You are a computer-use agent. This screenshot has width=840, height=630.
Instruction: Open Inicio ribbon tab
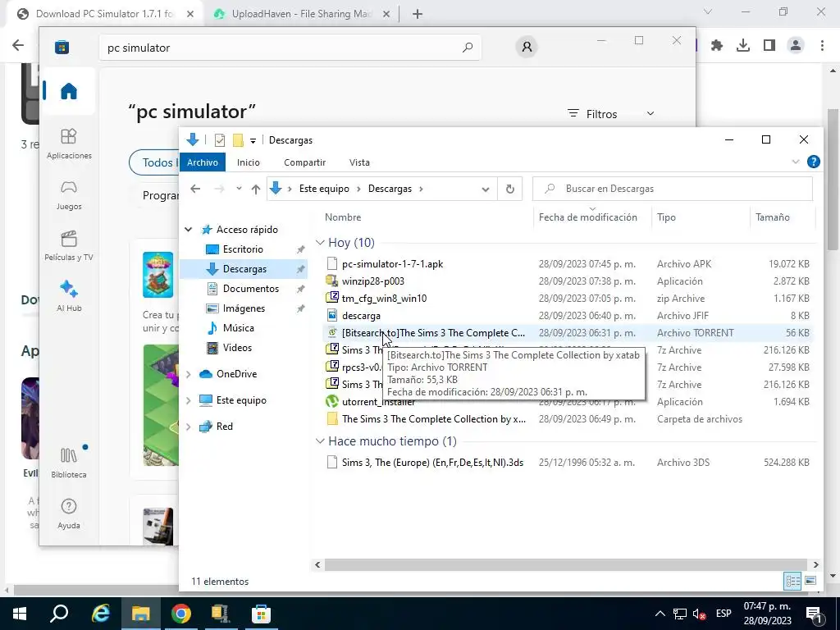click(249, 162)
